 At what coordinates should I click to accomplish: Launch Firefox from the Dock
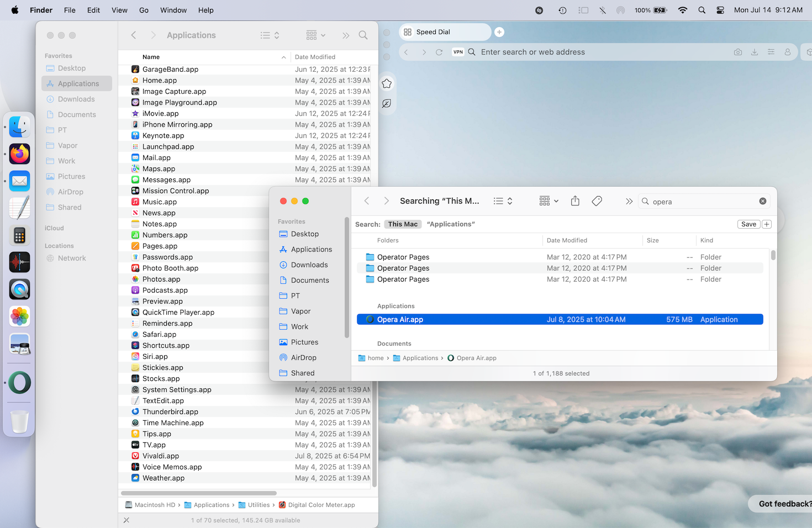[x=20, y=154]
